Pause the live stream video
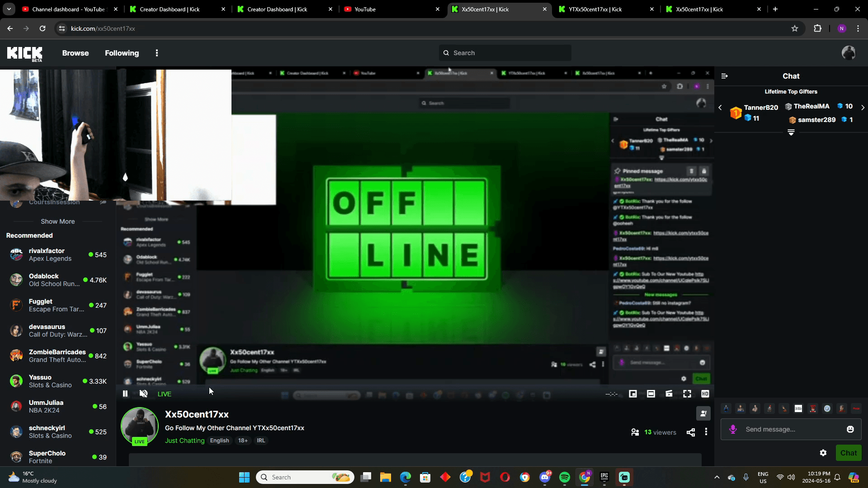868x488 pixels. click(125, 394)
